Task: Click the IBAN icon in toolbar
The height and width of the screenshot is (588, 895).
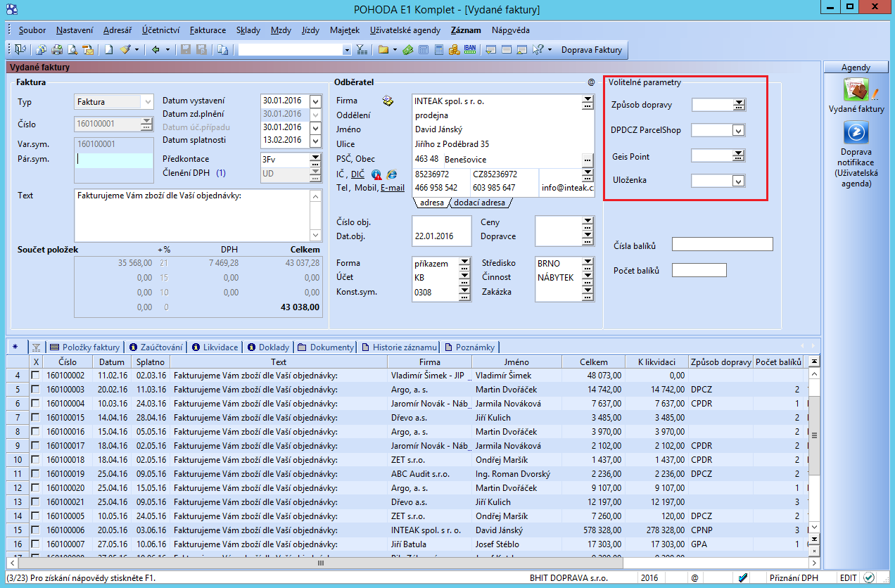Action: pyautogui.click(x=470, y=50)
